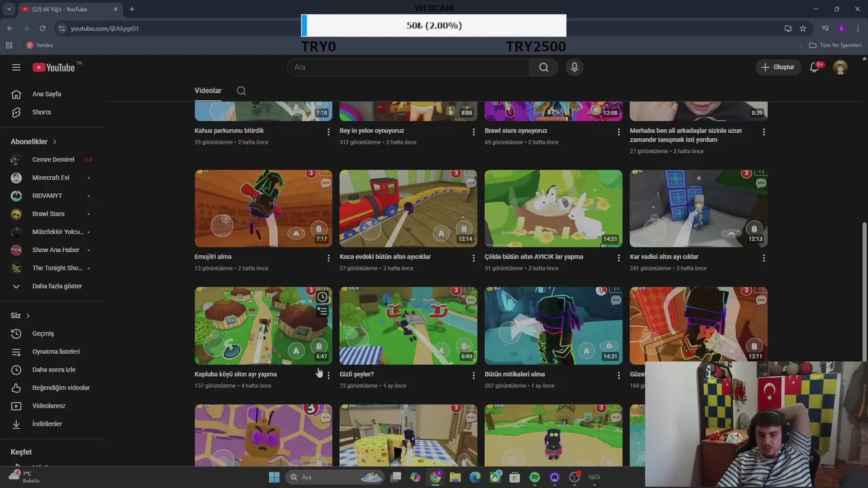Open options for Brawl stars oynuyoruz
The height and width of the screenshot is (488, 868).
(x=618, y=131)
